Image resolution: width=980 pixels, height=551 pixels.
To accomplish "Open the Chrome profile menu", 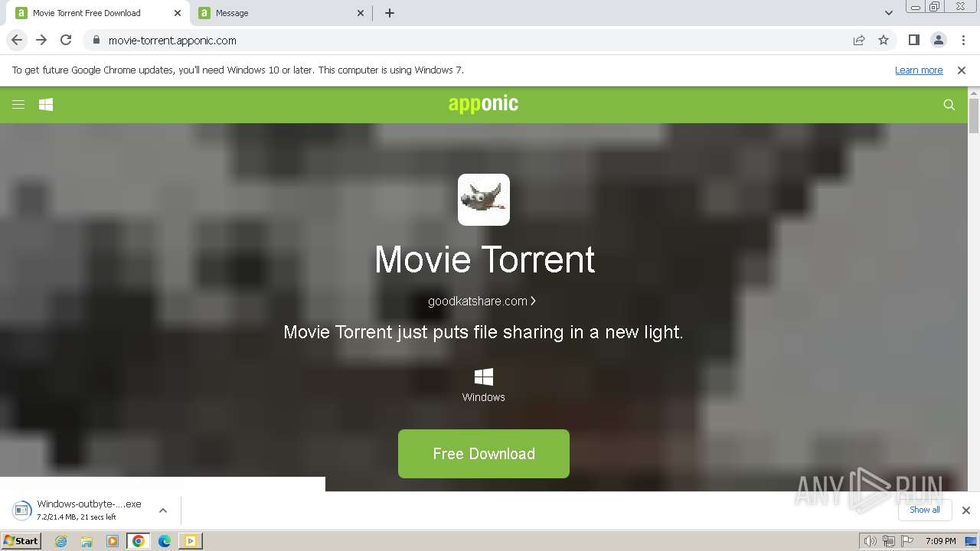I will click(939, 40).
